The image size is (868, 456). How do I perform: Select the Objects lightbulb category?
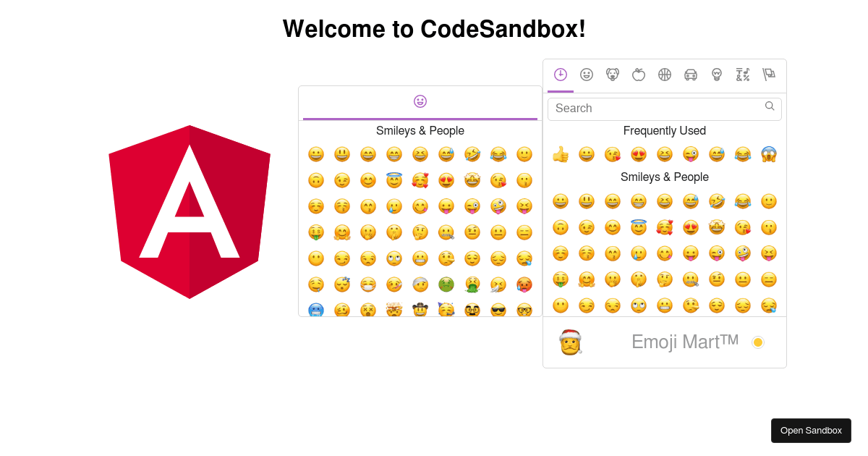[x=717, y=75]
